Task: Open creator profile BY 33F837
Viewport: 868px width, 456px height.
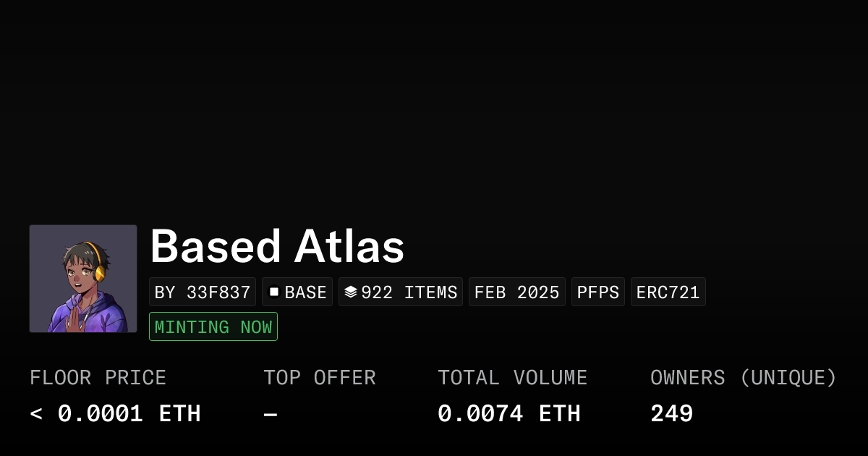Action: click(203, 292)
